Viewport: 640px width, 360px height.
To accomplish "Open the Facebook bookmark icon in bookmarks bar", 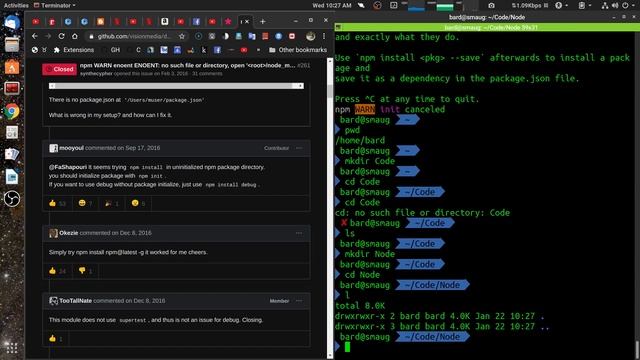I will pos(217,50).
